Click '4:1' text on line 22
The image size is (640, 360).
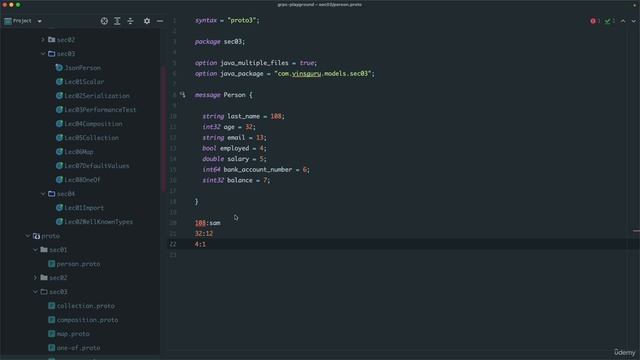pyautogui.click(x=200, y=244)
